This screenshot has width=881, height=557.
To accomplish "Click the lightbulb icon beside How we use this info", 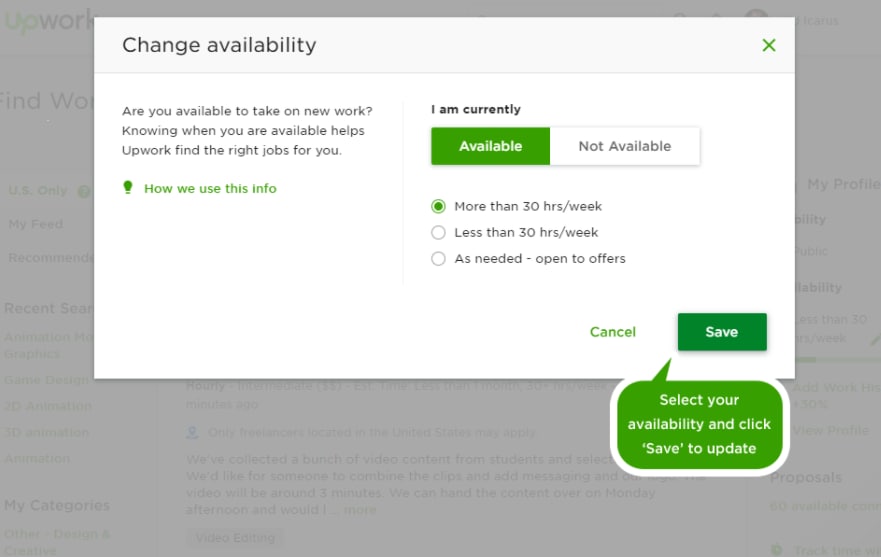I will (x=128, y=187).
